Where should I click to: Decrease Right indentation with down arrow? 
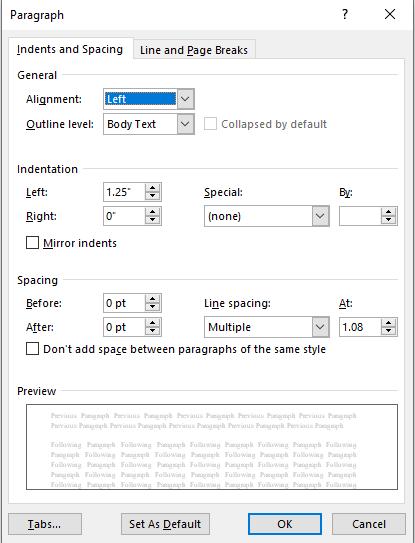click(152, 220)
